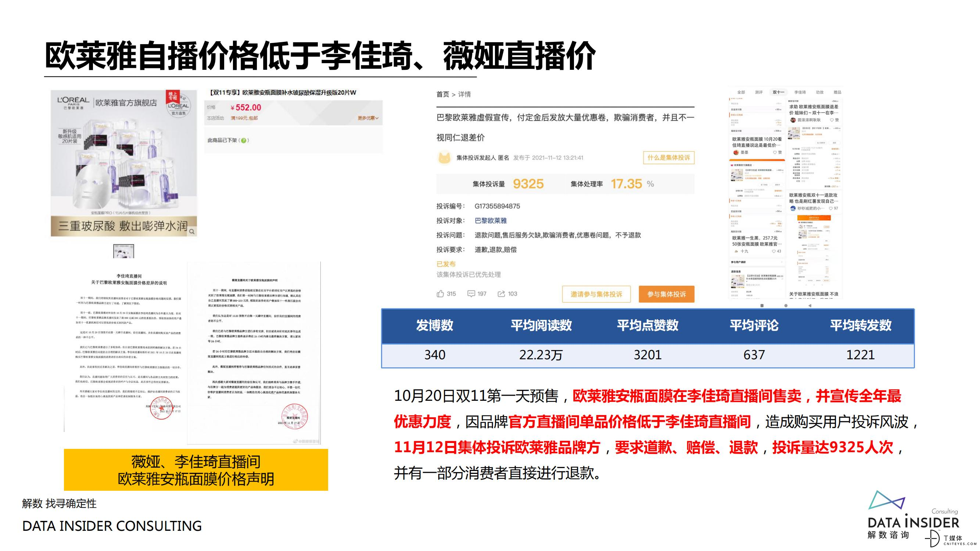The height and width of the screenshot is (551, 980).
Task: Click the magnifier icon on product image
Action: click(192, 231)
